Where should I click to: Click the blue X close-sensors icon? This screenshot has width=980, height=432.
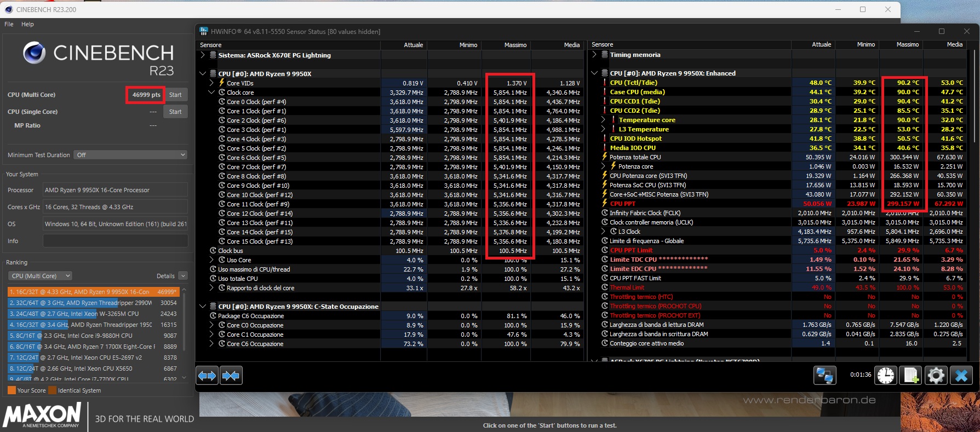(x=961, y=375)
